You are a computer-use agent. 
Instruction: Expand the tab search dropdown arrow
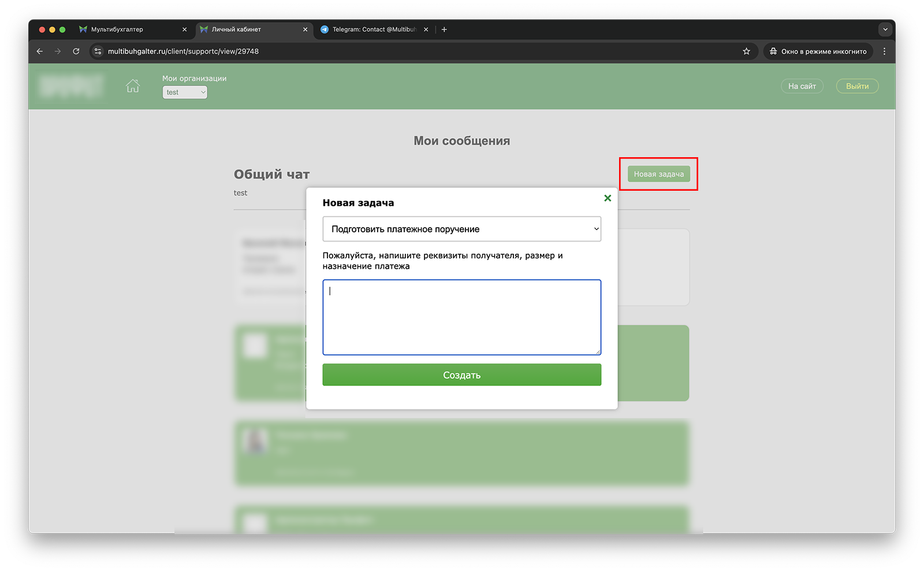tap(885, 29)
